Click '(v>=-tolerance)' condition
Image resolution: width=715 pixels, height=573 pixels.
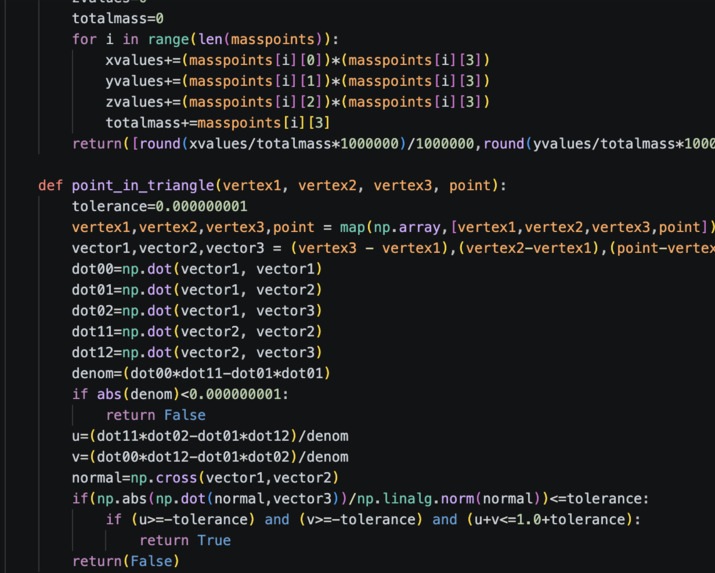coord(361,520)
